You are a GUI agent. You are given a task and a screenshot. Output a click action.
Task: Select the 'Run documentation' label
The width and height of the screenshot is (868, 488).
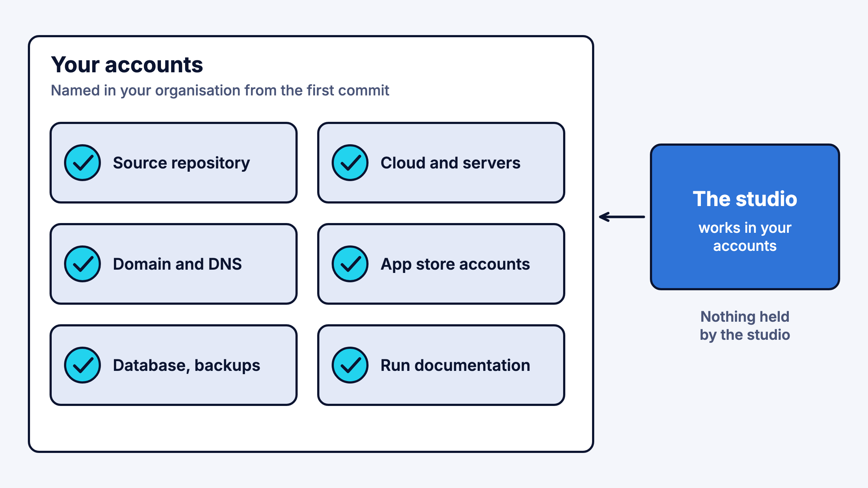[x=455, y=365]
